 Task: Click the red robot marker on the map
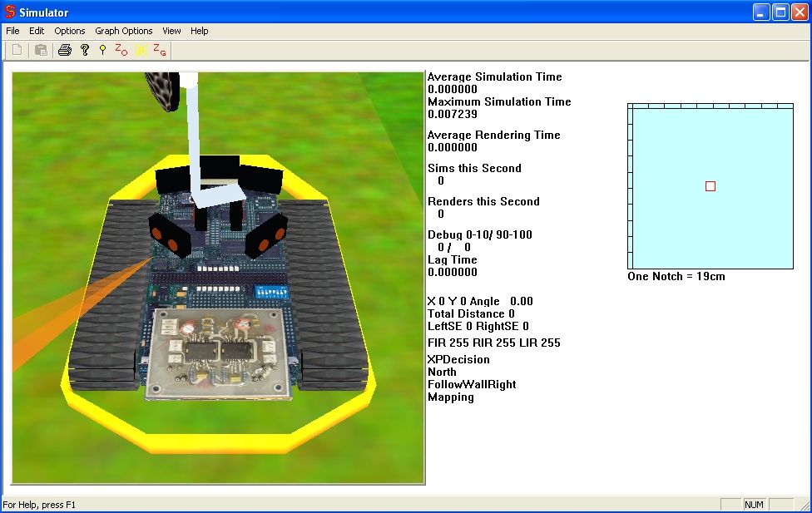click(x=710, y=186)
